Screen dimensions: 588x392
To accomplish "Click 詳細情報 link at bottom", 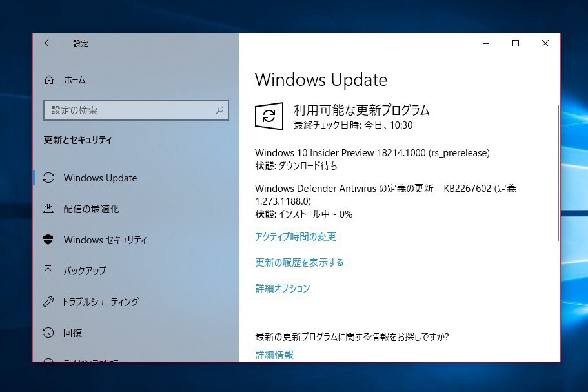I will coord(274,355).
